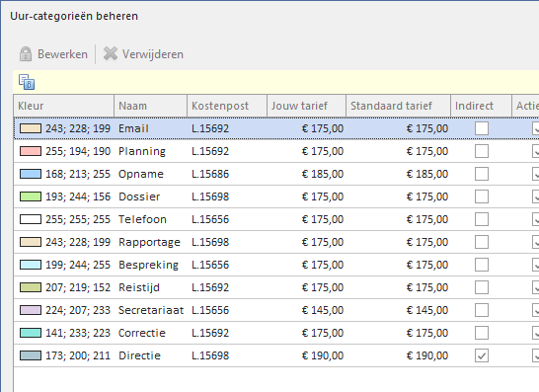
Task: Click color value 255; 255; 255
Action: point(78,219)
